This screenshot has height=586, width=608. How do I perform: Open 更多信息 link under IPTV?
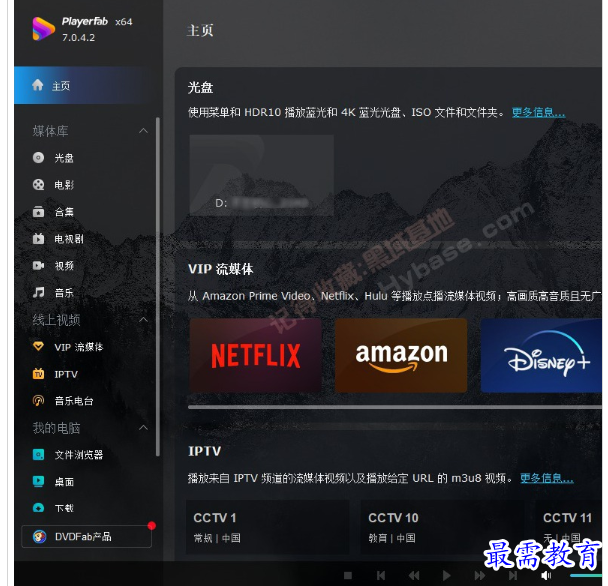547,478
